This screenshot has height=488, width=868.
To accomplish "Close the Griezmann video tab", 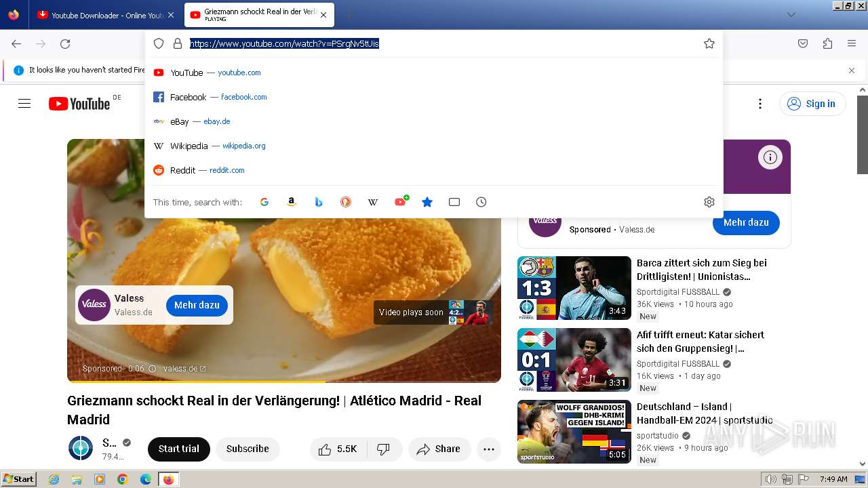I will 323,15.
